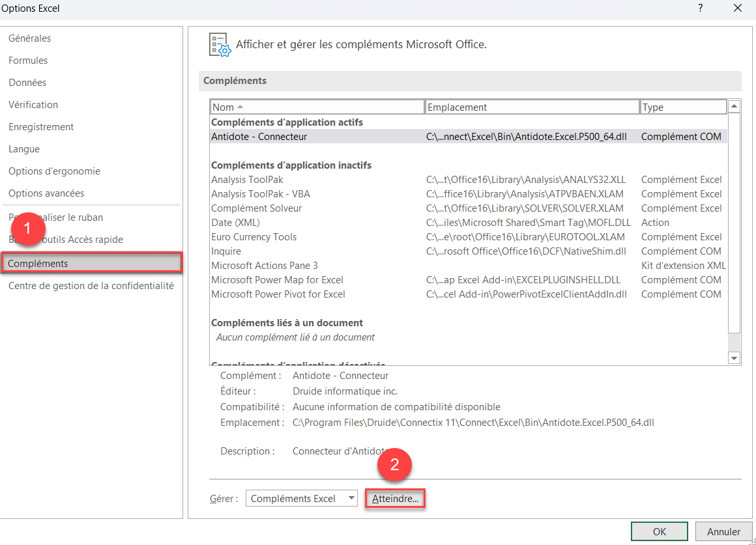
Task: Click the Atteindre... button
Action: [x=395, y=498]
